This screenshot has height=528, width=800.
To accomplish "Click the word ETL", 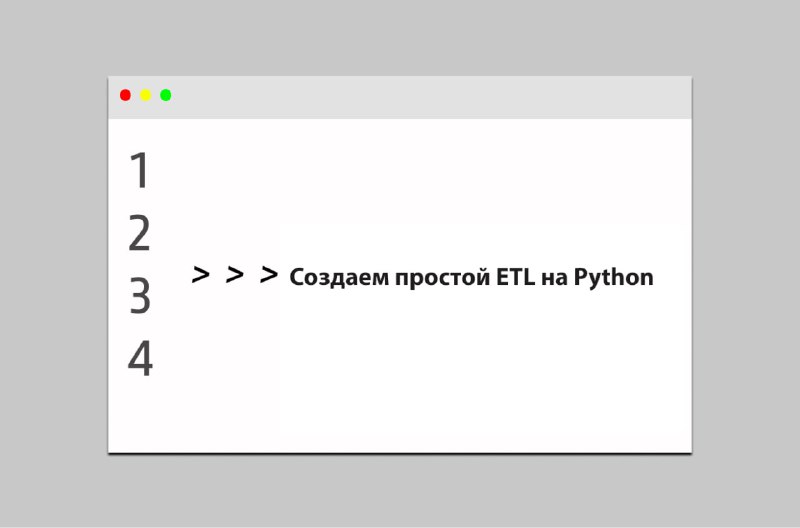I will 515,277.
